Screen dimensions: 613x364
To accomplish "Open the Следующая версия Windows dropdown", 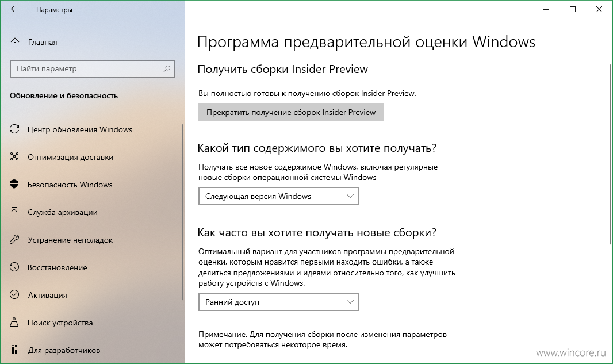I will pyautogui.click(x=279, y=196).
